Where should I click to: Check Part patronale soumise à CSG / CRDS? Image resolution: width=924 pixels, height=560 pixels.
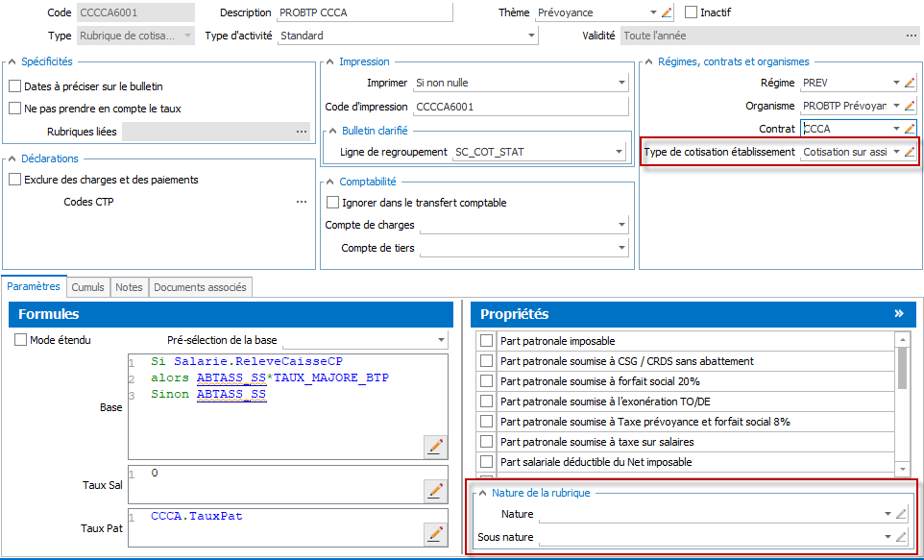click(486, 361)
